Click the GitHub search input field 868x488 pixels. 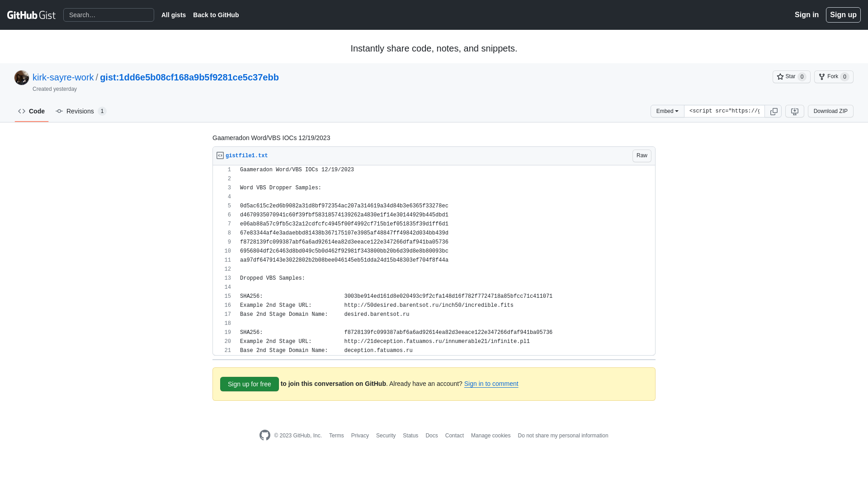108,15
